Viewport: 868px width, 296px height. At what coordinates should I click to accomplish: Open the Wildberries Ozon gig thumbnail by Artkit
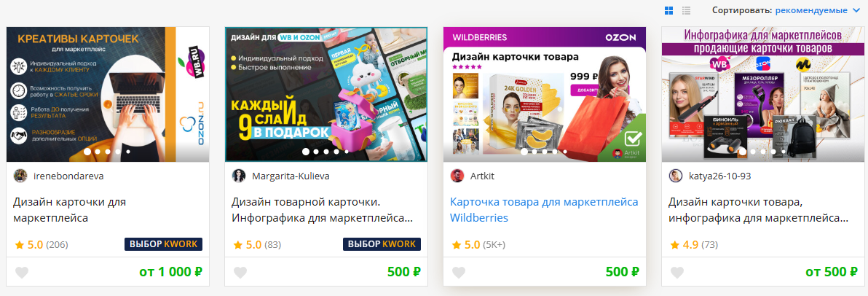pyautogui.click(x=545, y=94)
